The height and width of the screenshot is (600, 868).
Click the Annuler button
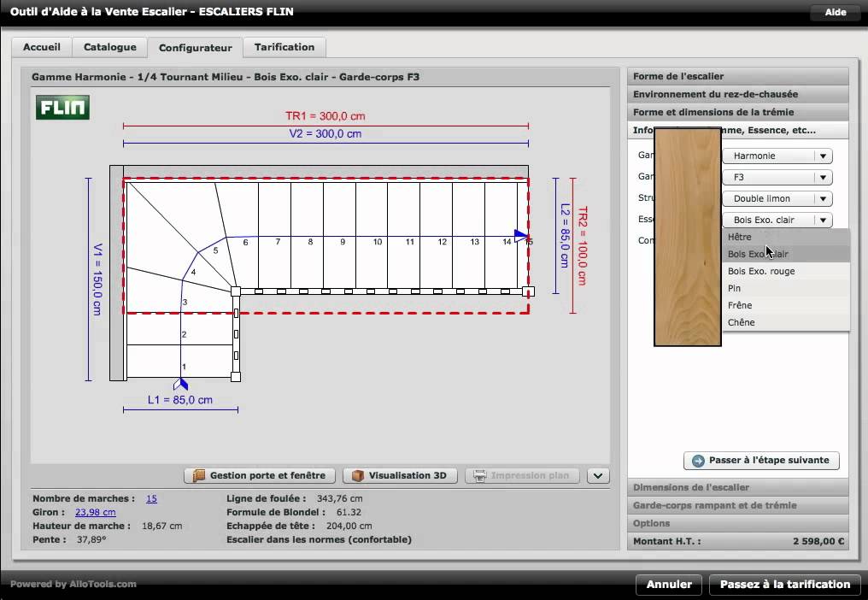tap(669, 584)
